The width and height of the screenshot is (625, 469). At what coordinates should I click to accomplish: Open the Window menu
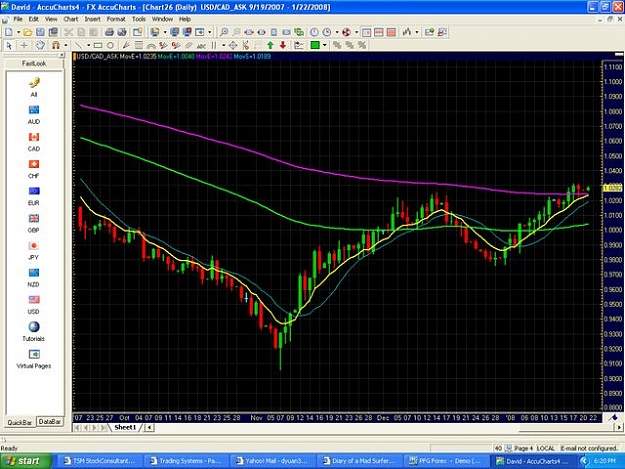point(162,19)
